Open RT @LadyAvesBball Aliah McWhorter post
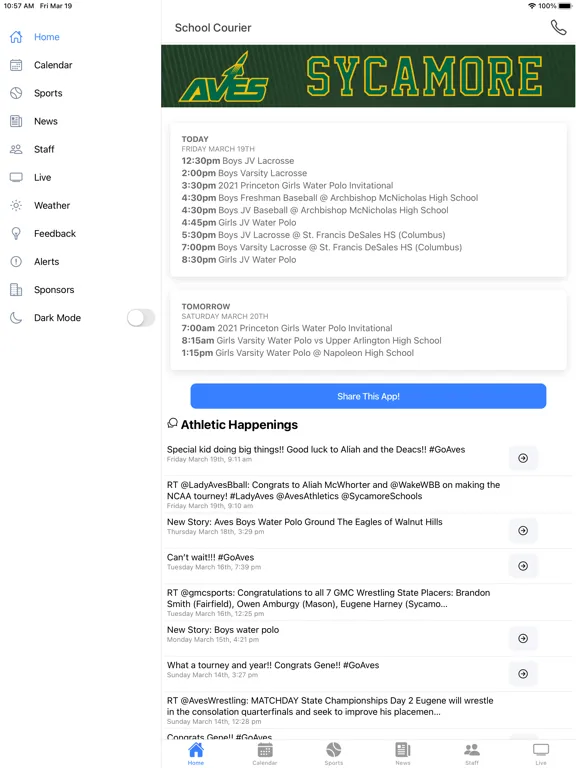Viewport: 576px width, 768px height. (x=334, y=494)
